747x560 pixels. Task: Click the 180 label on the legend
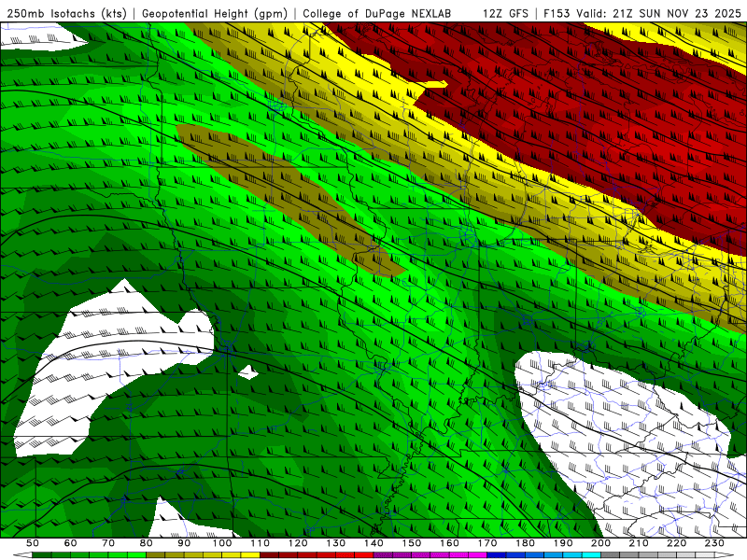(x=525, y=543)
